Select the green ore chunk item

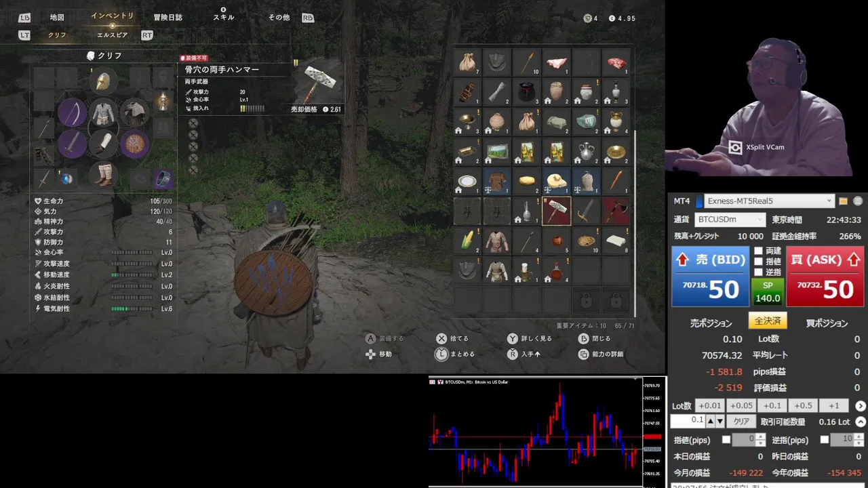point(586,122)
